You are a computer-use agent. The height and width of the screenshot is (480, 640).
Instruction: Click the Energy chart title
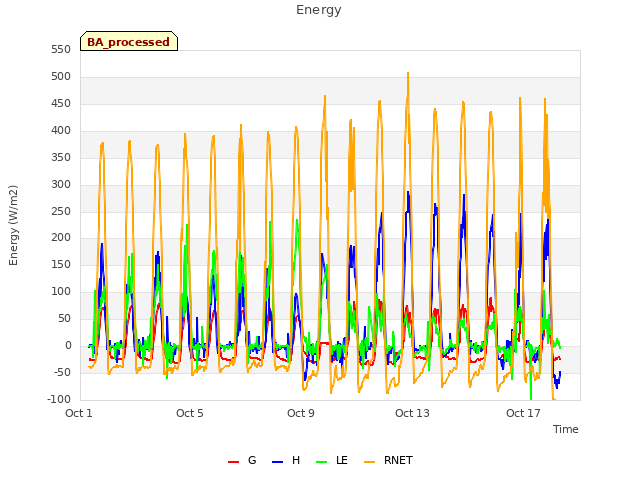318,10
